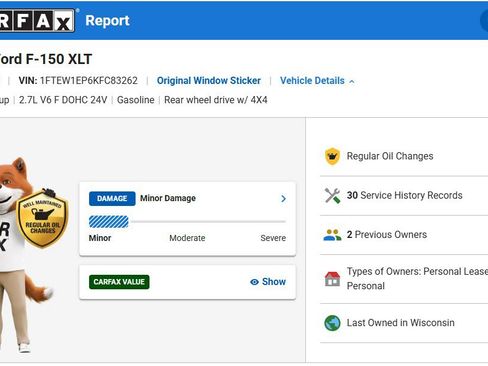Click the globe Last Owned icon
This screenshot has width=488, height=366.
point(332,323)
